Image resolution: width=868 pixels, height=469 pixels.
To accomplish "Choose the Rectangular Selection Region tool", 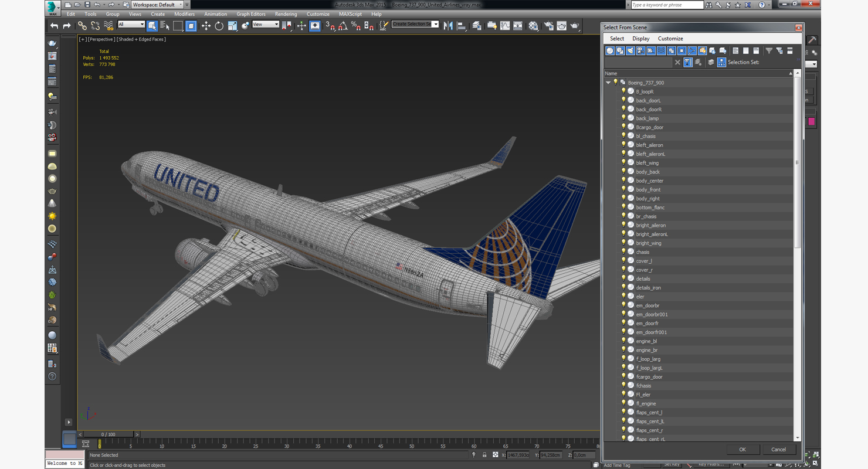I will tap(178, 26).
